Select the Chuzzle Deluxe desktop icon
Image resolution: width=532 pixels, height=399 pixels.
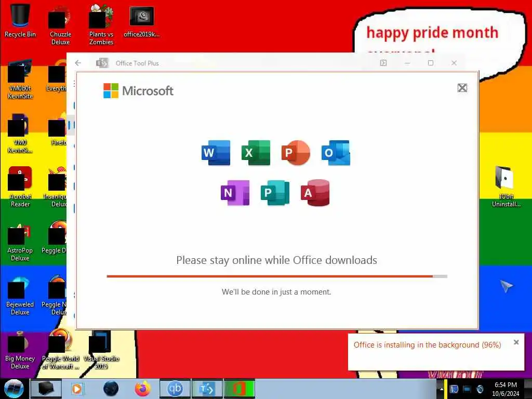(60, 25)
